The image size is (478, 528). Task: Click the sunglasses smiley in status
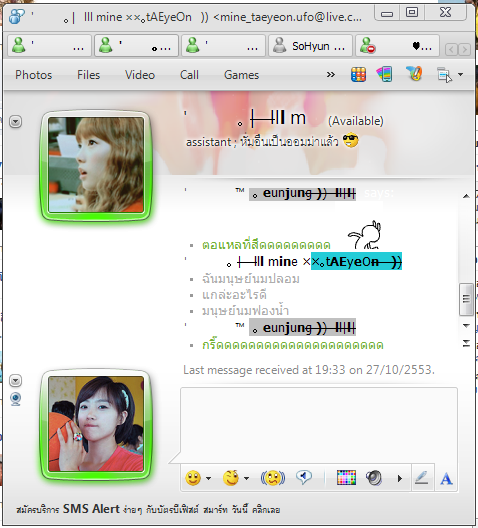coord(350,140)
